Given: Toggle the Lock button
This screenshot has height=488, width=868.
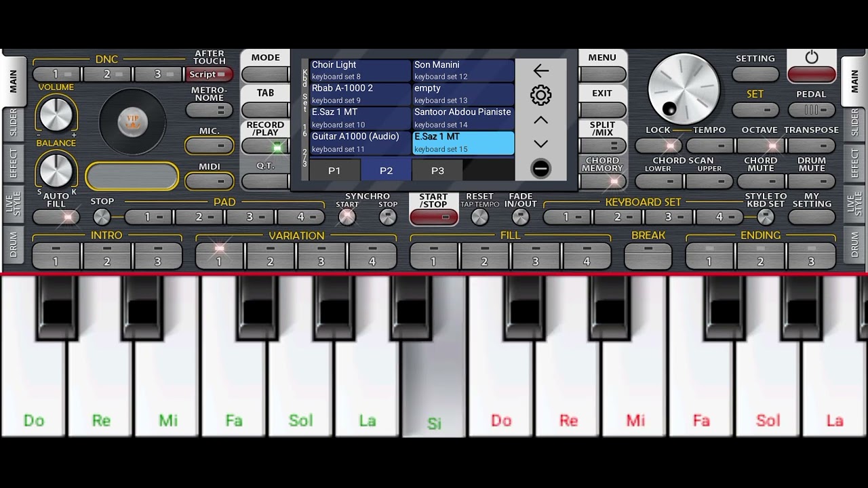Looking at the screenshot, I should [659, 146].
